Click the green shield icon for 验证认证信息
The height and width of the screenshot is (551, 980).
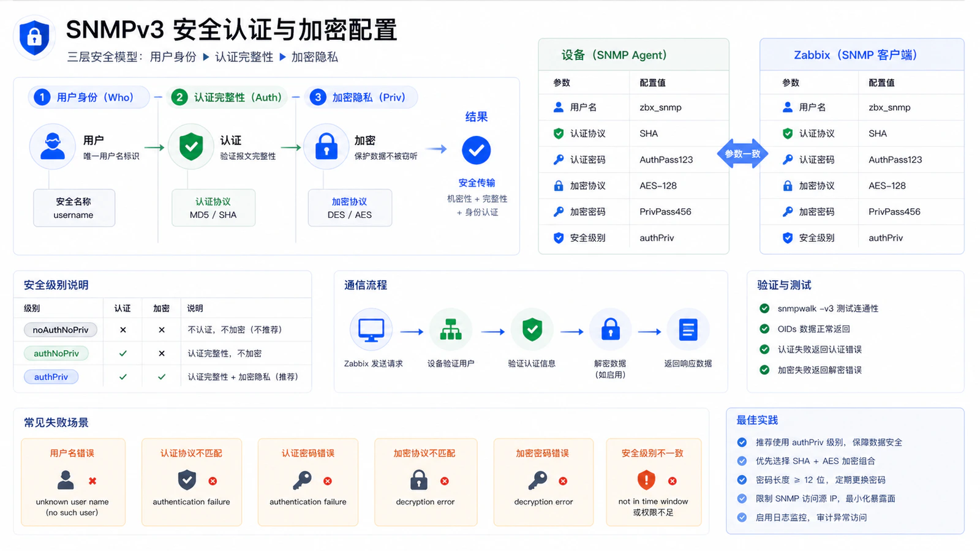[532, 330]
